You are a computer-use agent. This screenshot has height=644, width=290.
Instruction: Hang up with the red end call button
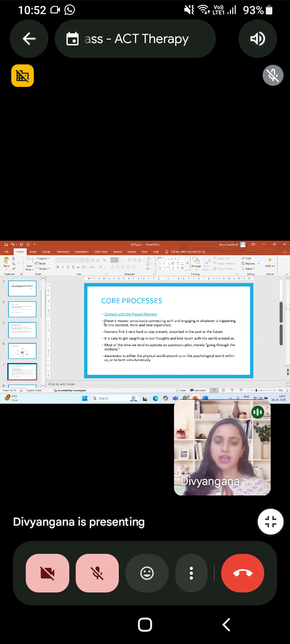pos(242,573)
